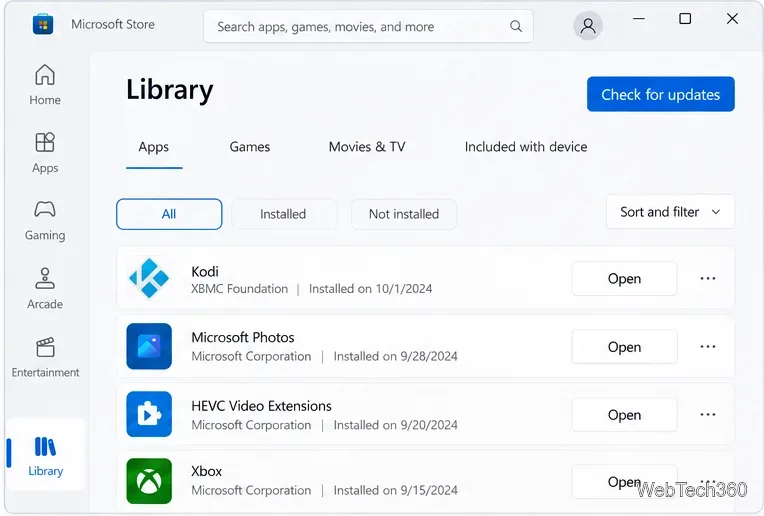
Task: Click Installed on 9/28/2024 text
Action: pos(395,356)
